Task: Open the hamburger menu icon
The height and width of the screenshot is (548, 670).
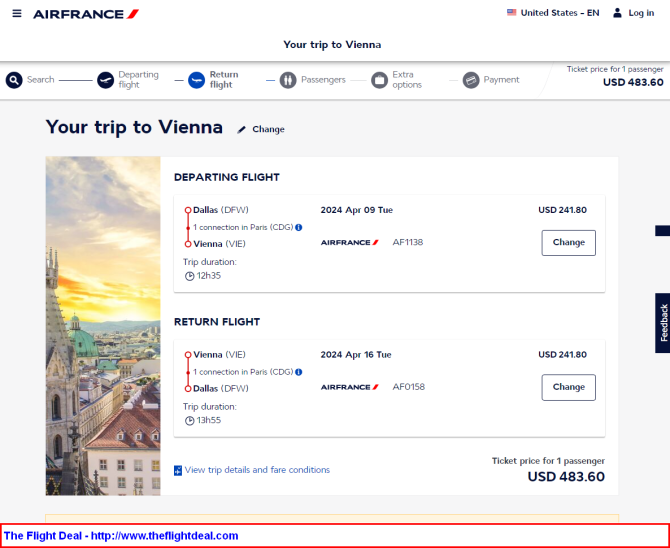Action: [x=17, y=14]
